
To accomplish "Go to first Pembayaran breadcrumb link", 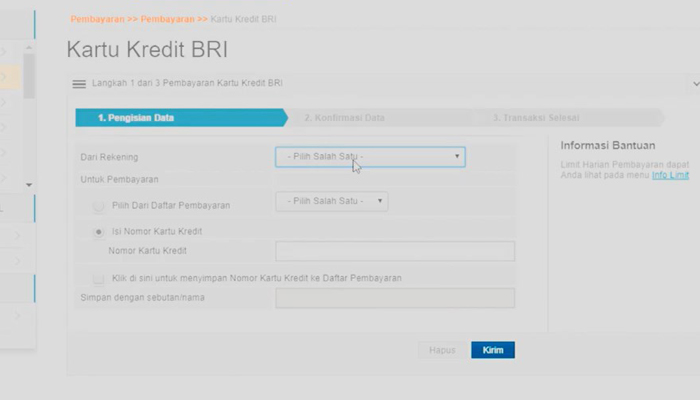I will (x=97, y=19).
